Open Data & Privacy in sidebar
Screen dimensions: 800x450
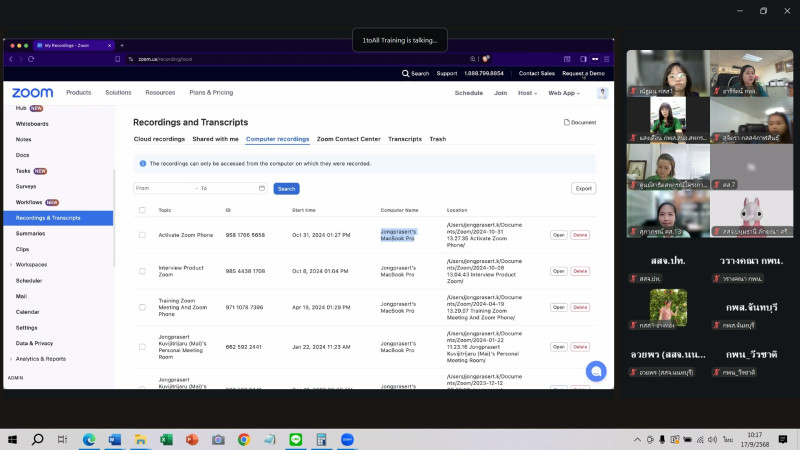(34, 343)
